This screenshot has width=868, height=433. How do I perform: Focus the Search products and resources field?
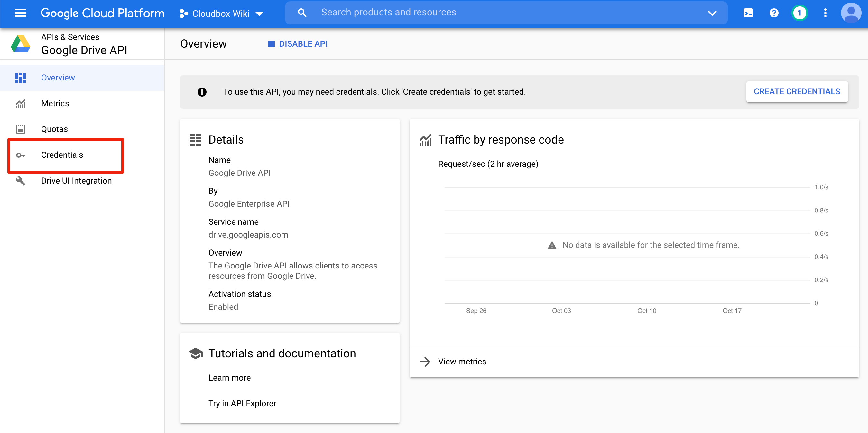point(506,13)
